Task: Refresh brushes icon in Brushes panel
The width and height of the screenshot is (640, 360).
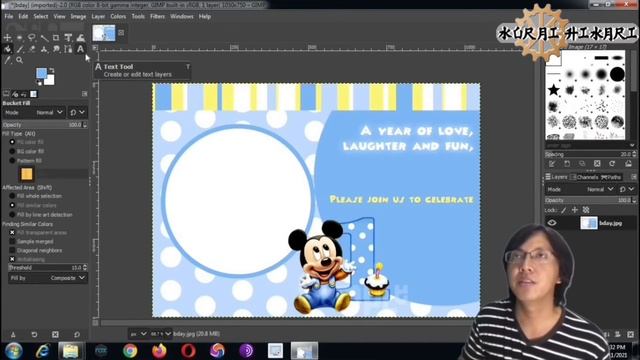Action: [x=612, y=164]
